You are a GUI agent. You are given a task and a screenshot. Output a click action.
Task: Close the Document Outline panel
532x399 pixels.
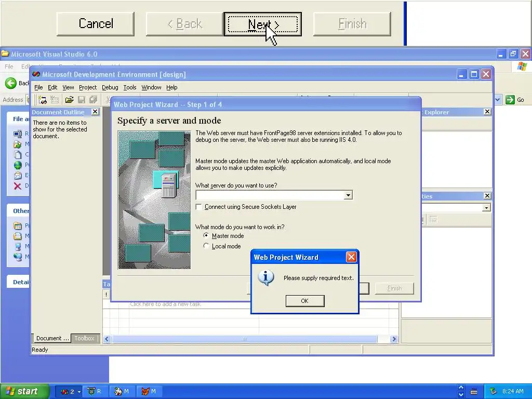tap(95, 112)
